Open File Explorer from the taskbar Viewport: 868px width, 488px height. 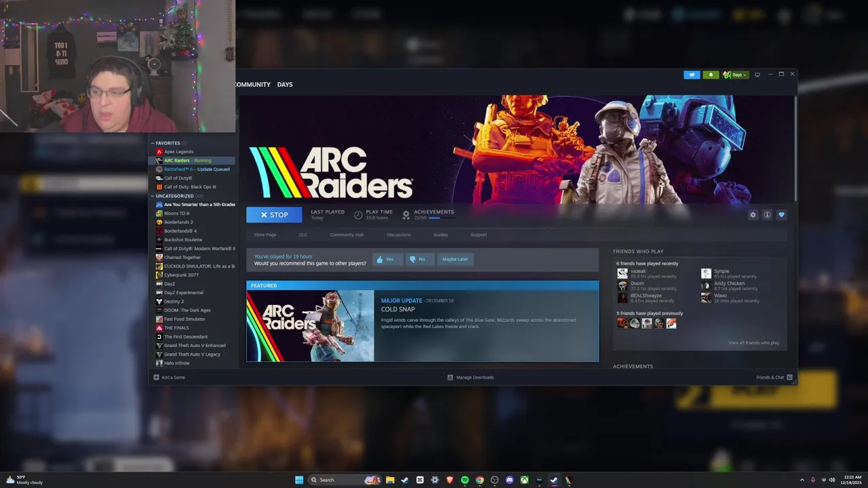click(x=390, y=480)
